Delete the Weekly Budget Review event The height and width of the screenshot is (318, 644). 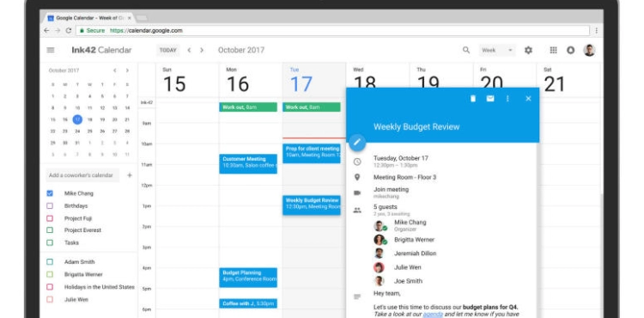pyautogui.click(x=473, y=99)
